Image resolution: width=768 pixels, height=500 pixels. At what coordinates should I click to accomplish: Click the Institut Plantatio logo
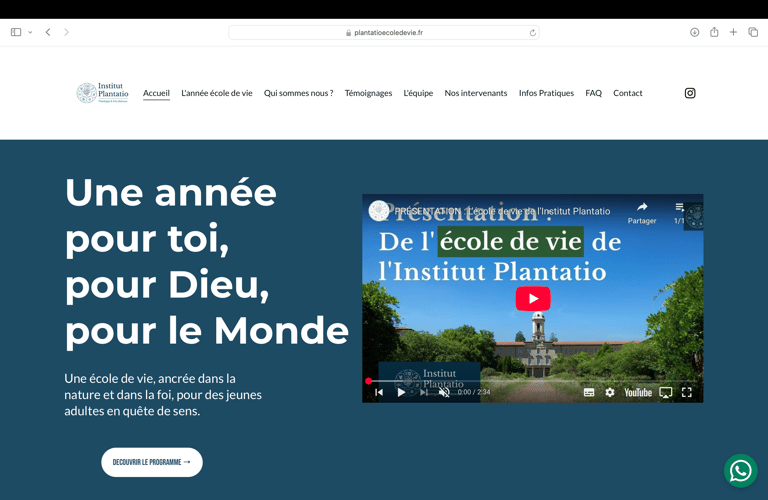(x=102, y=93)
